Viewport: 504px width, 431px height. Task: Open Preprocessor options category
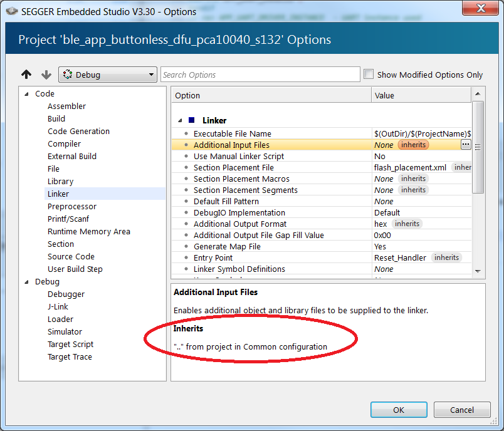[72, 207]
